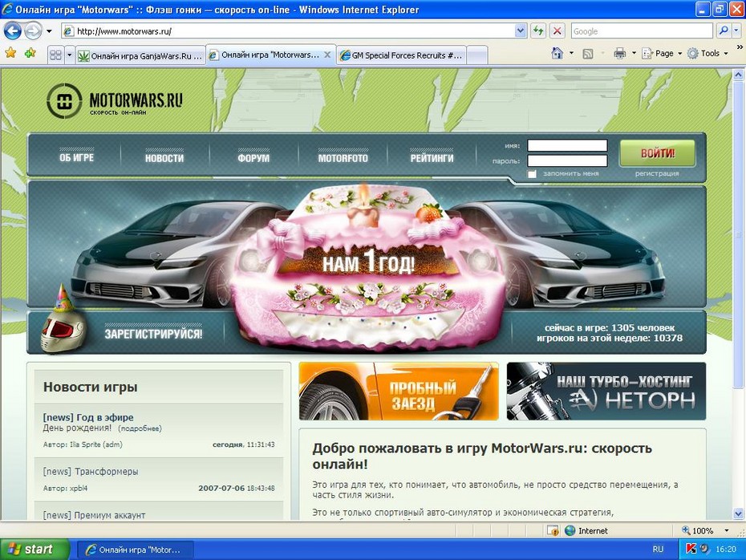Click the Refresh page icon
Viewport: 746px width, 560px height.
click(538, 31)
